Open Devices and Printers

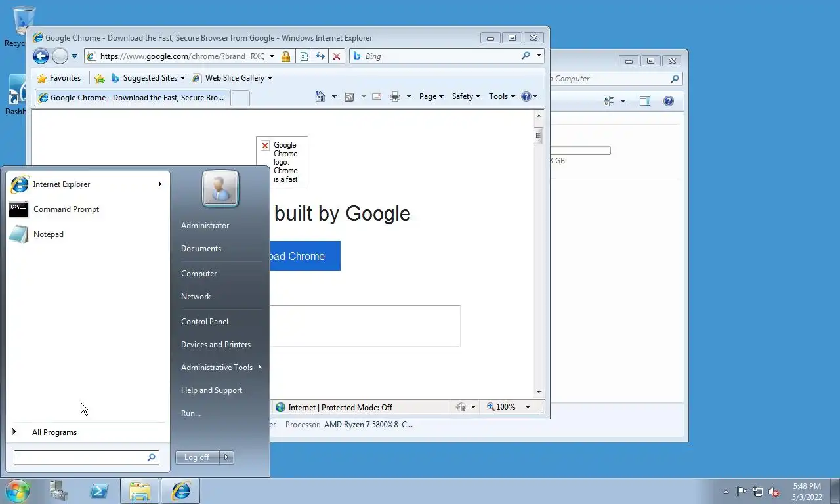pos(216,345)
